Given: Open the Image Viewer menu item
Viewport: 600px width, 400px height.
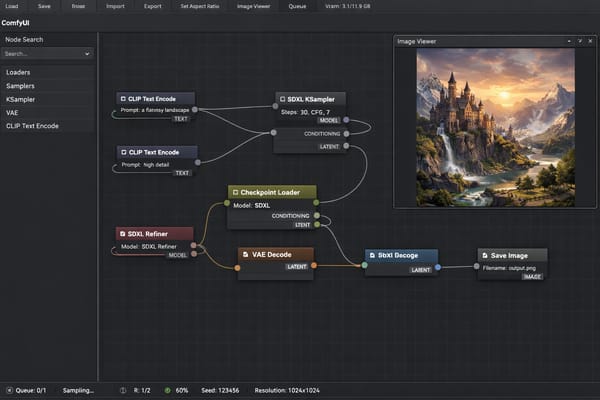Looking at the screenshot, I should click(253, 6).
